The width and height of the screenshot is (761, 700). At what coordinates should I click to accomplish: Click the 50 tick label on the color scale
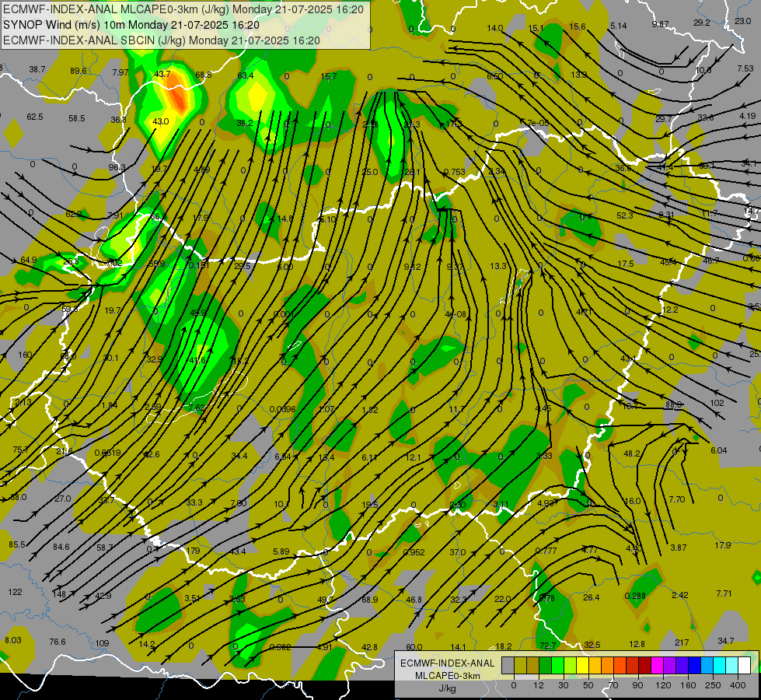[x=588, y=685]
